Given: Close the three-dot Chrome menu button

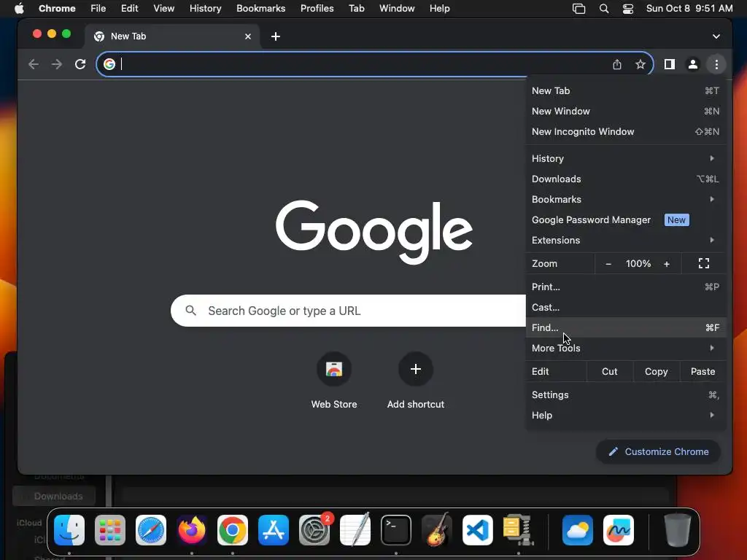Looking at the screenshot, I should [x=716, y=64].
